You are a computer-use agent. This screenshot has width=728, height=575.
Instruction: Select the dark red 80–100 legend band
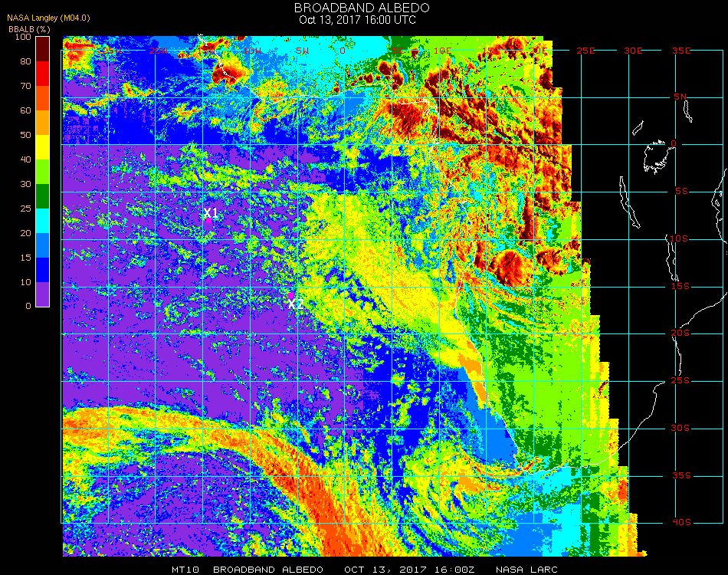tap(42, 49)
